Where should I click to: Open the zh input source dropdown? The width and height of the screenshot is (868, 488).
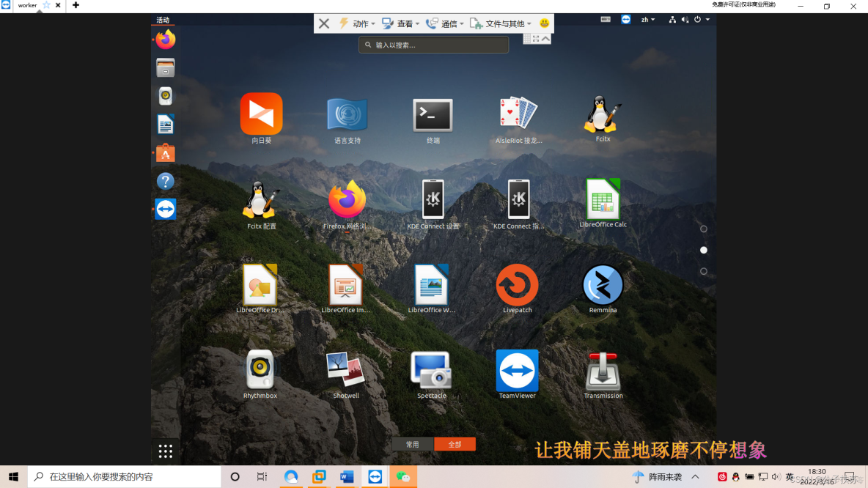click(647, 19)
